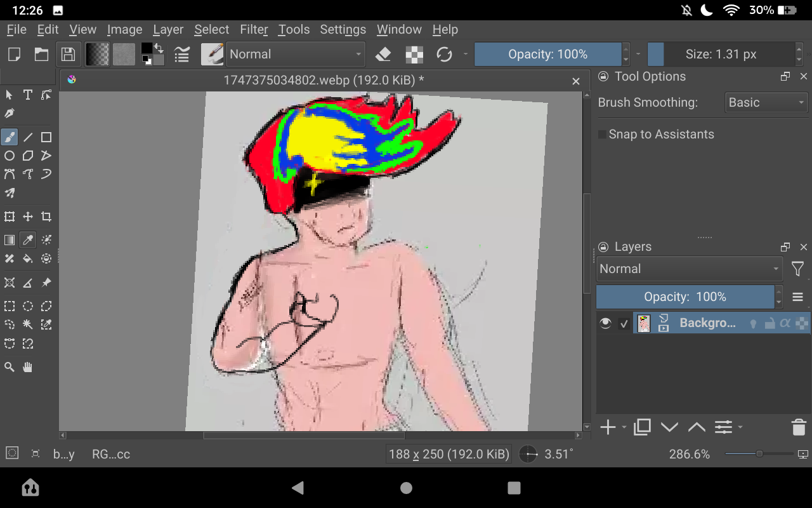Viewport: 812px width, 508px height.
Task: Move the layer down with the down chevron
Action: 669,427
